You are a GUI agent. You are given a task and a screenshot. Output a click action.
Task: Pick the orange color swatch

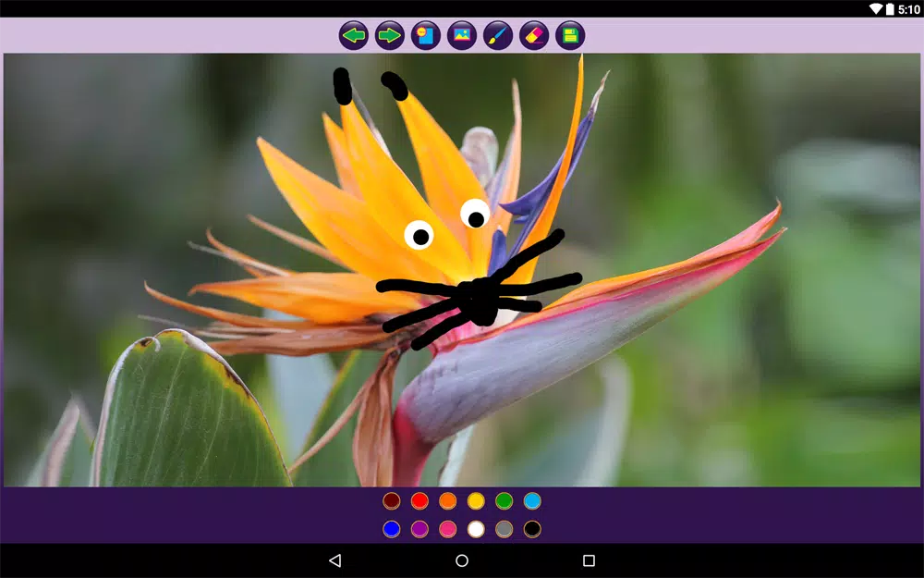[x=448, y=500]
